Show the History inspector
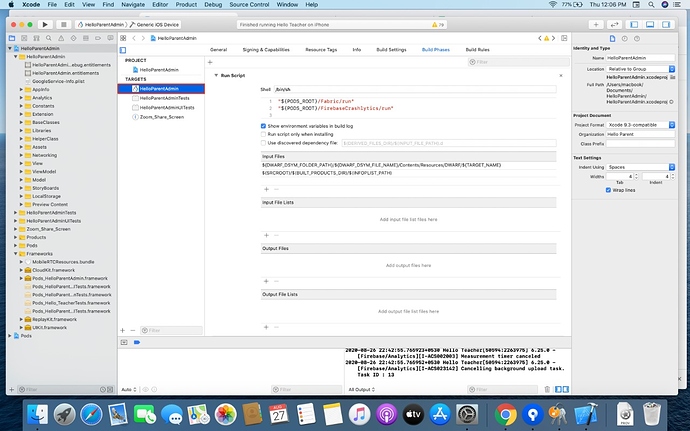Image resolution: width=690 pixels, height=431 pixels. pos(624,39)
